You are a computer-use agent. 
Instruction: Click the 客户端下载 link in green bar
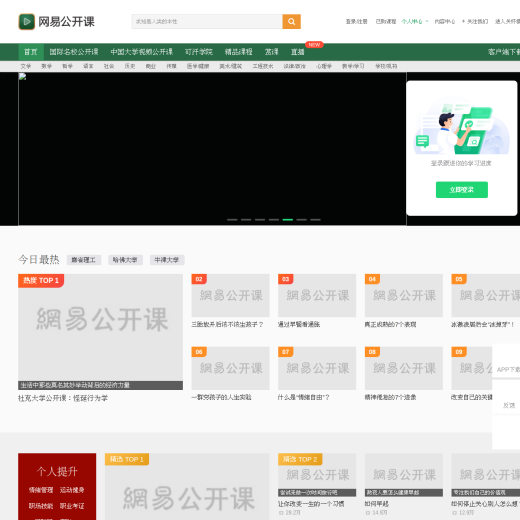(x=504, y=52)
